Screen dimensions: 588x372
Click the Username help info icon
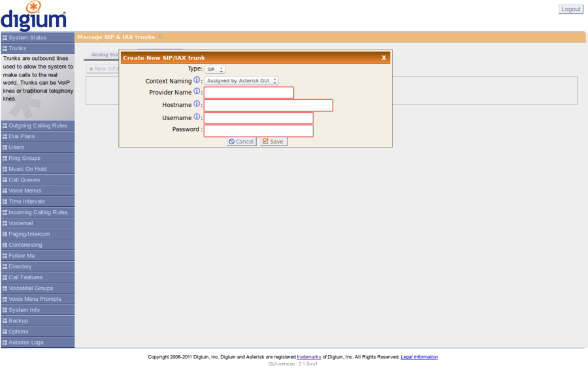197,117
